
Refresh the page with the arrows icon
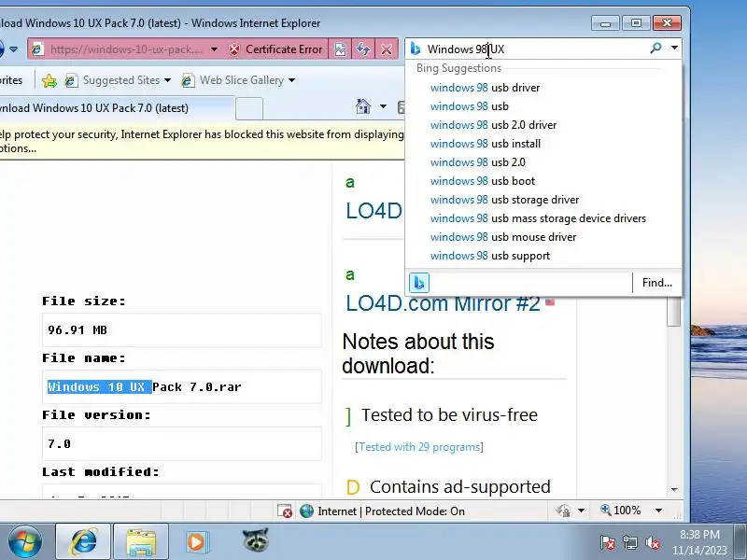tap(363, 49)
